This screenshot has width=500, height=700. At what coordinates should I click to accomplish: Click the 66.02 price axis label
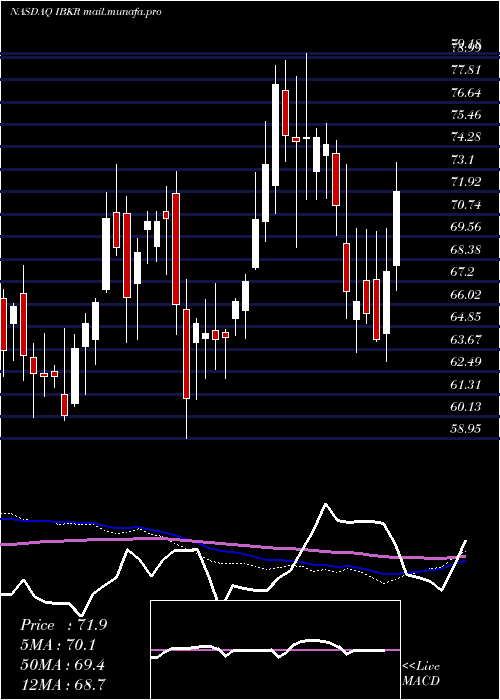point(466,295)
